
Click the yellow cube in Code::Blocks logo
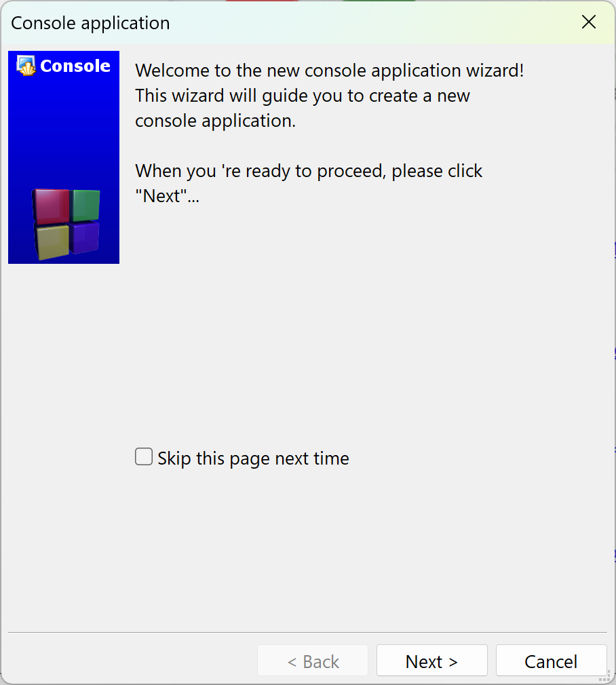52,241
